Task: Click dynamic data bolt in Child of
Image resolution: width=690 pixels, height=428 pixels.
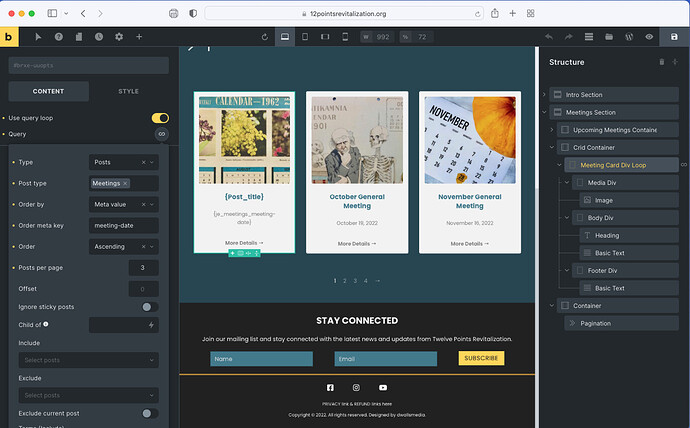Action: click(151, 325)
